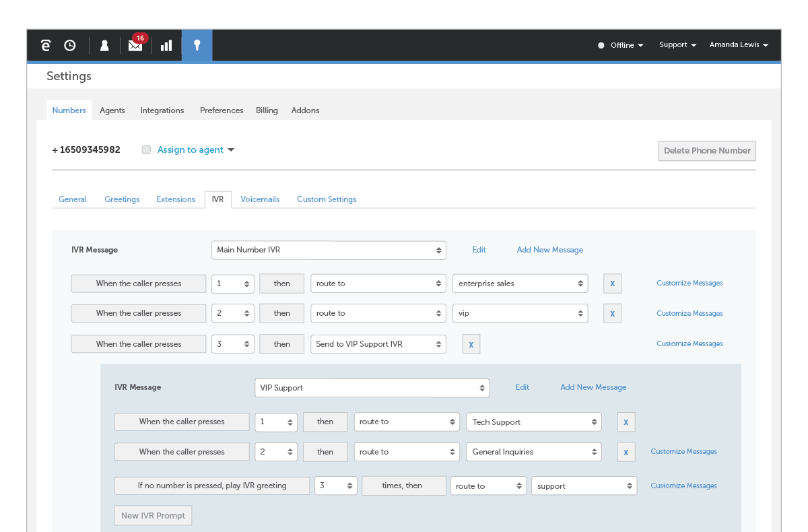808x532 pixels.
Task: Click Add New Message for Main Number IVR
Action: click(x=549, y=250)
